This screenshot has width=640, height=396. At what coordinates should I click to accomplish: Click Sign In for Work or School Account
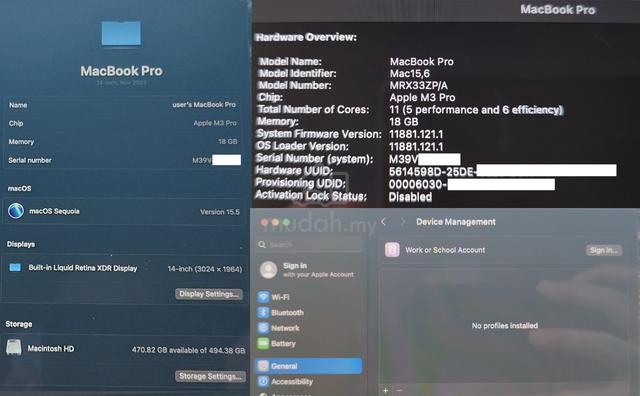coord(604,250)
